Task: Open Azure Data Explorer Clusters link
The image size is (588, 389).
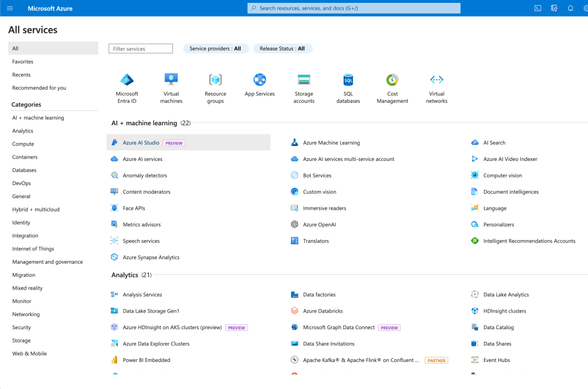Action: pos(156,344)
